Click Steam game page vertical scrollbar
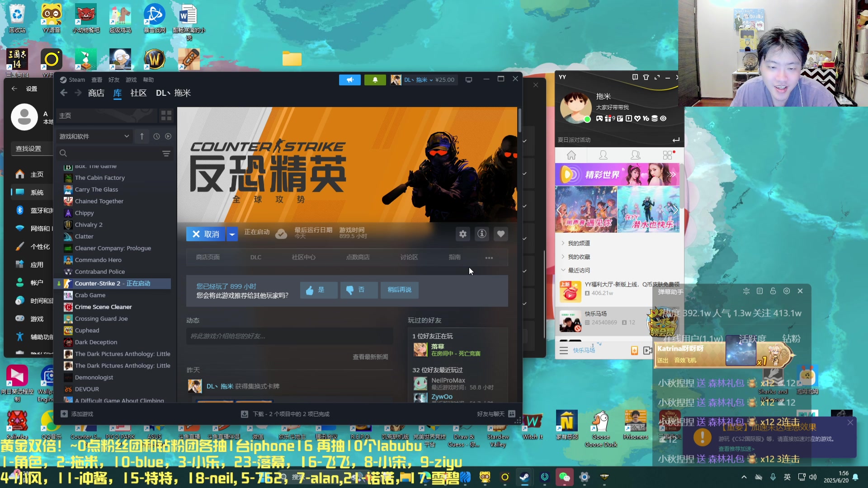868x488 pixels. [x=519, y=120]
